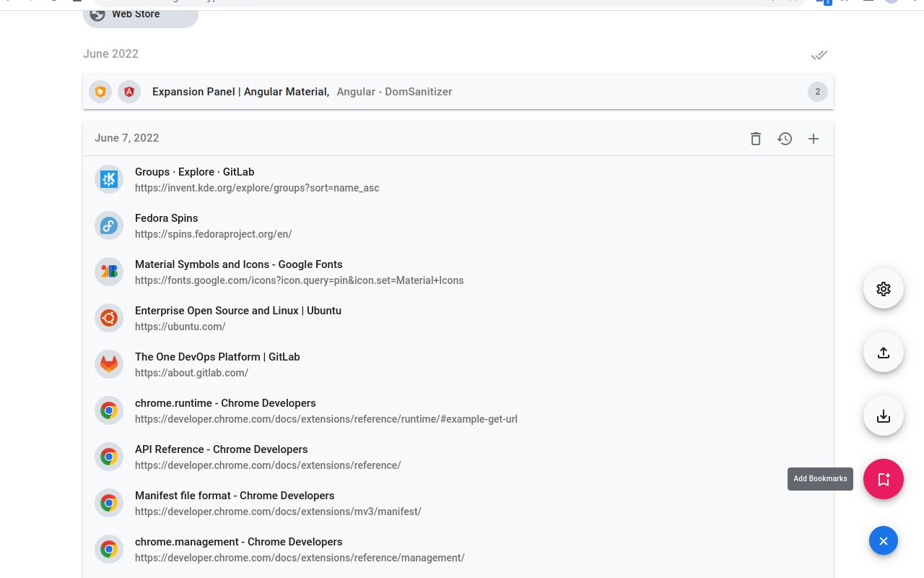
Task: Click the fonts.google.com icons URL
Action: pos(299,280)
